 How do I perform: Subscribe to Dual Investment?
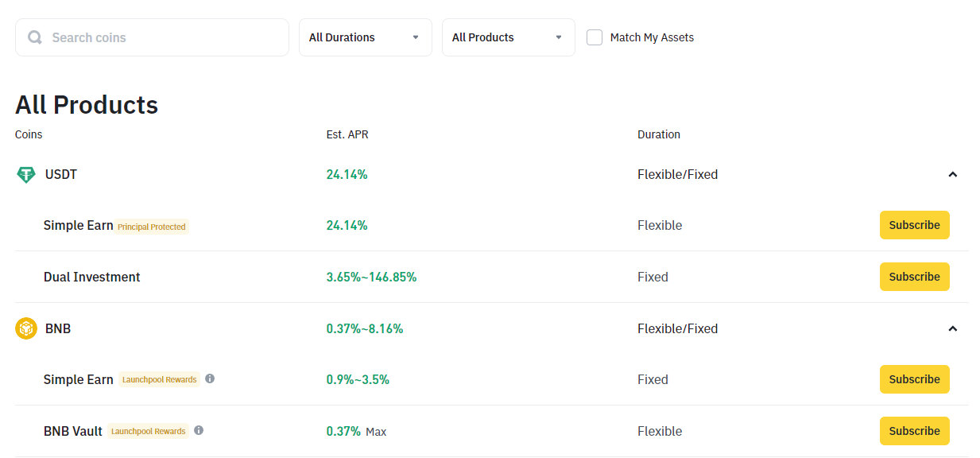pos(915,277)
